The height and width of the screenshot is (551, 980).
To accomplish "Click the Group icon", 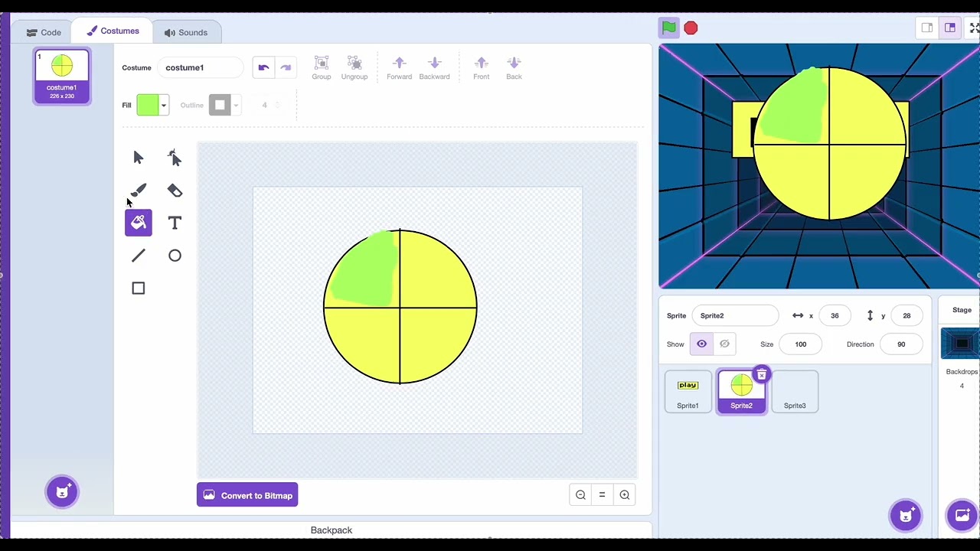I will (322, 67).
